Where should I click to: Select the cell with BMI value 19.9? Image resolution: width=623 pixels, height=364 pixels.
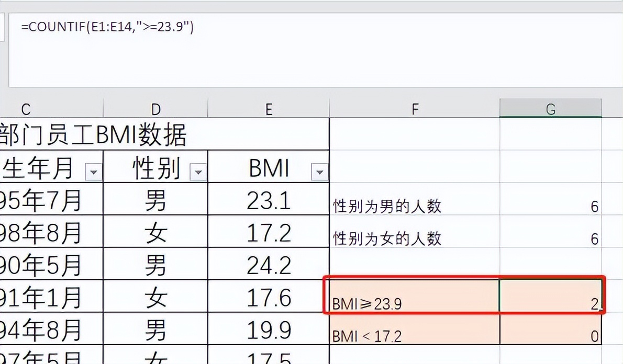269,330
